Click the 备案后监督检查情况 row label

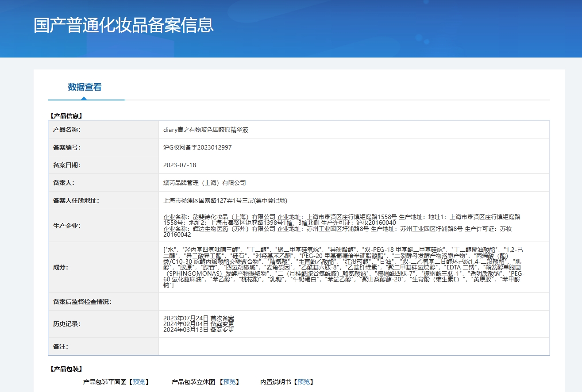point(82,302)
